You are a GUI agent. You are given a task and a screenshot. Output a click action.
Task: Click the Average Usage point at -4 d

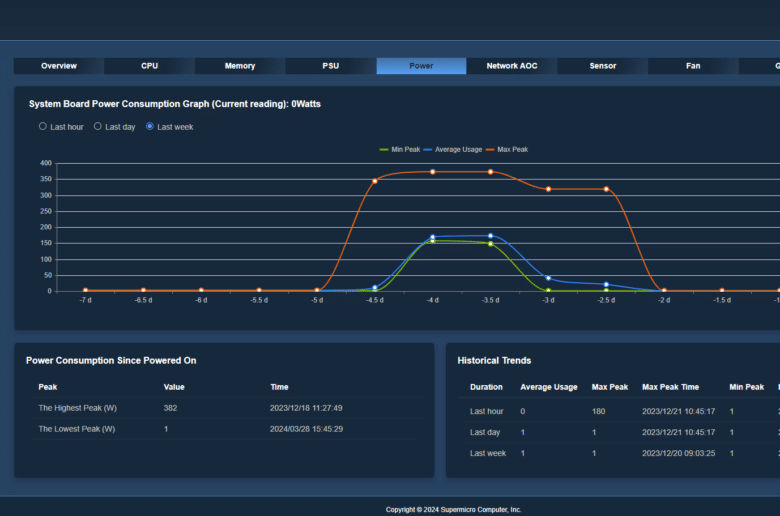coord(433,237)
